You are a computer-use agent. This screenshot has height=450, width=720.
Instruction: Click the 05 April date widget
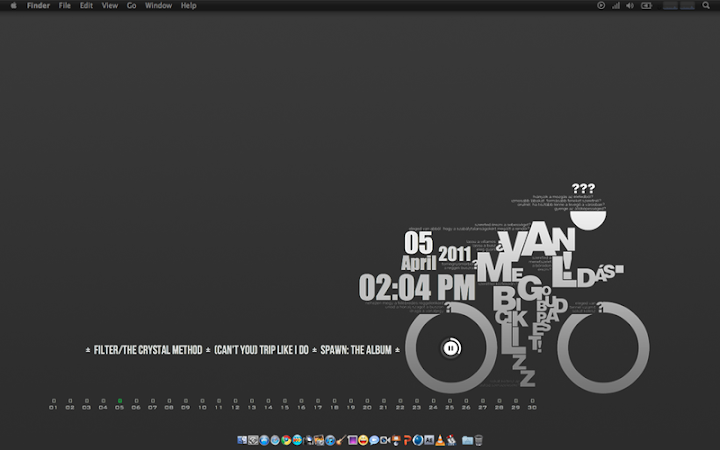(419, 251)
